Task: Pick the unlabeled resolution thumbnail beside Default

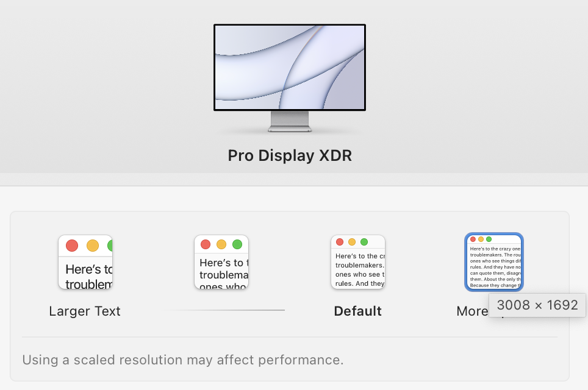Action: [221, 262]
